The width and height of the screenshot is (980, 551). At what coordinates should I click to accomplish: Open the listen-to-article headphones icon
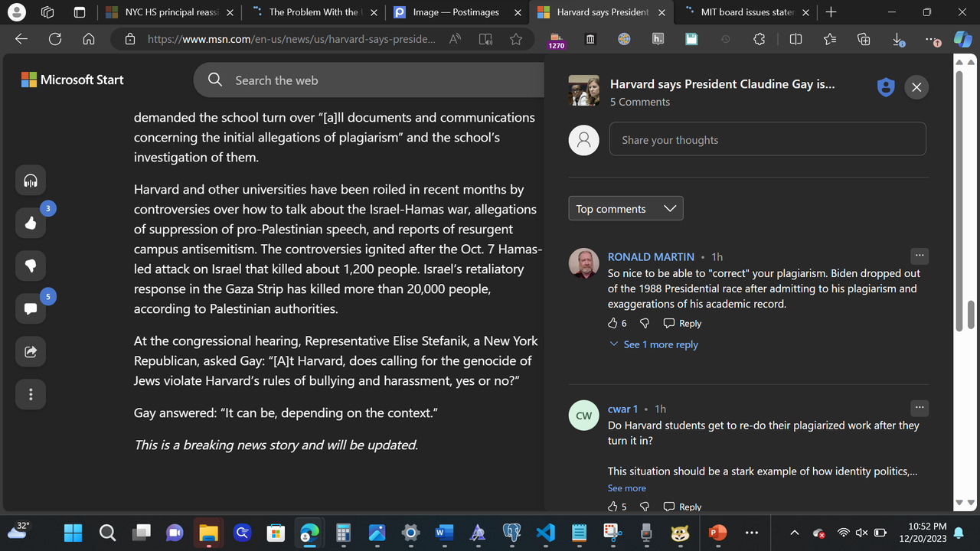(31, 181)
